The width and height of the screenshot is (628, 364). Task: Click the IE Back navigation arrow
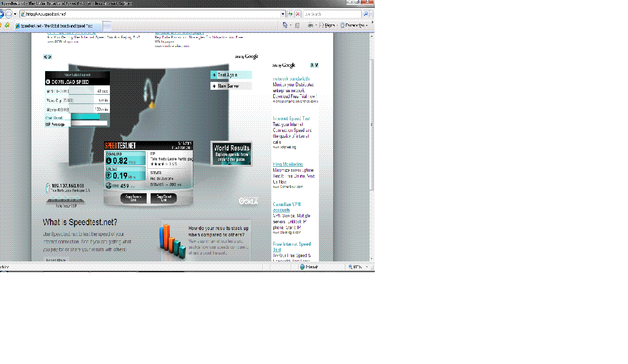click(1, 14)
